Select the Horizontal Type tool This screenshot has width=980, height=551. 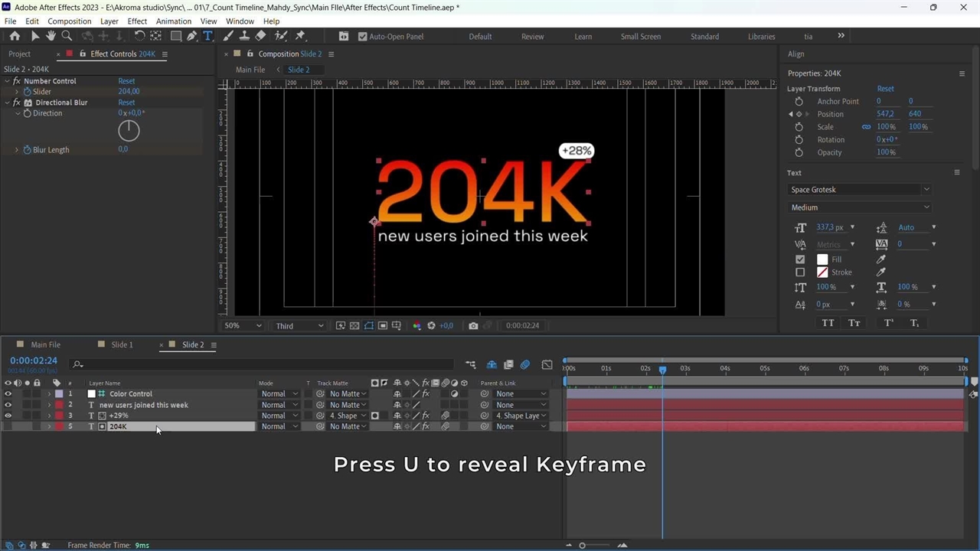(207, 36)
